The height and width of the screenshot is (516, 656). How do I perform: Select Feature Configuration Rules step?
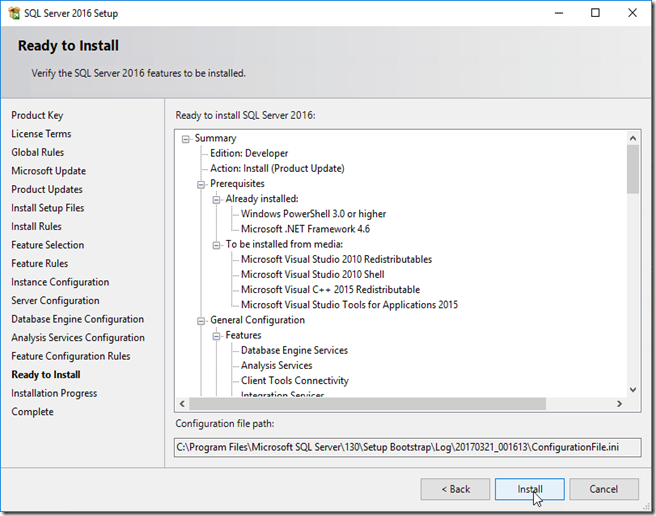pyautogui.click(x=71, y=356)
